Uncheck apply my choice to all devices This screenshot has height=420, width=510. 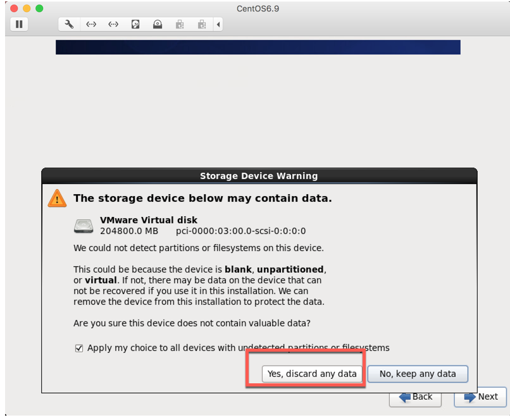coord(79,348)
